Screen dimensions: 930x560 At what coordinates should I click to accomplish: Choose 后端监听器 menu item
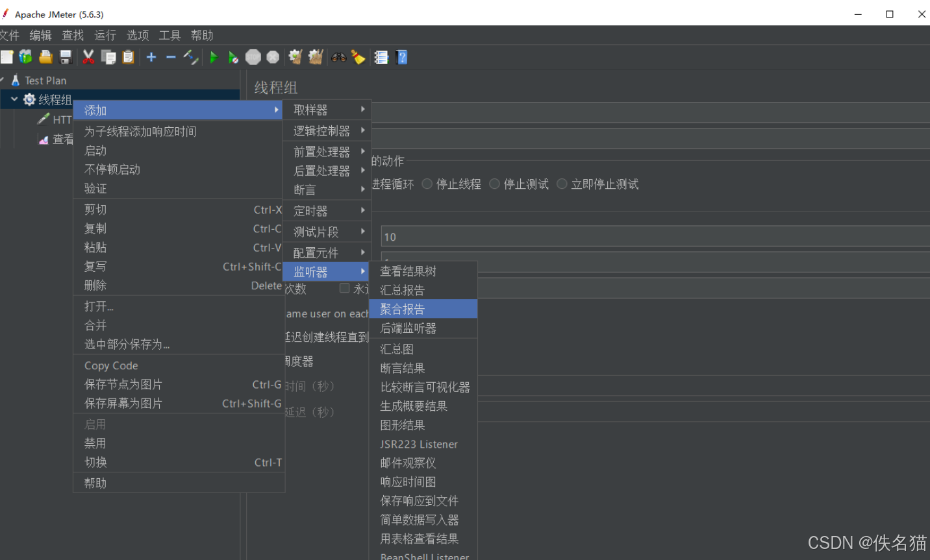tap(423, 328)
